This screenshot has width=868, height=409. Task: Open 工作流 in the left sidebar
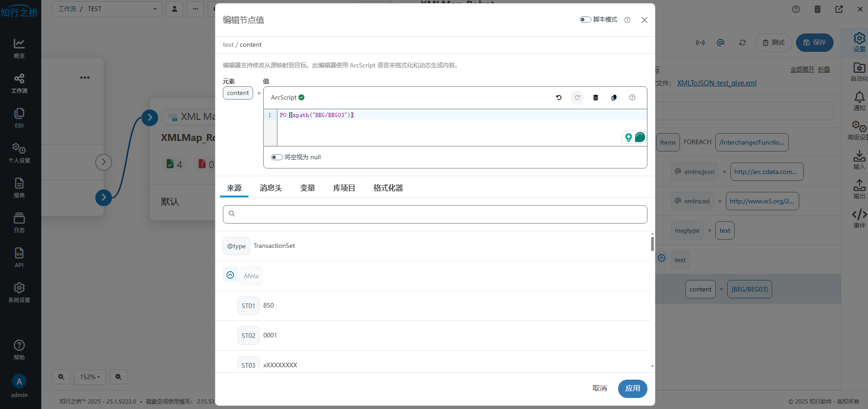tap(19, 83)
